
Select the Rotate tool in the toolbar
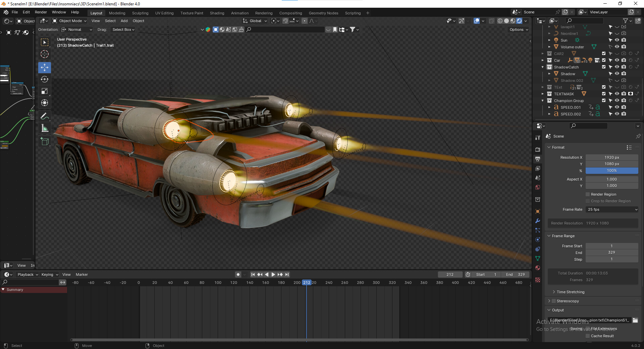point(45,80)
